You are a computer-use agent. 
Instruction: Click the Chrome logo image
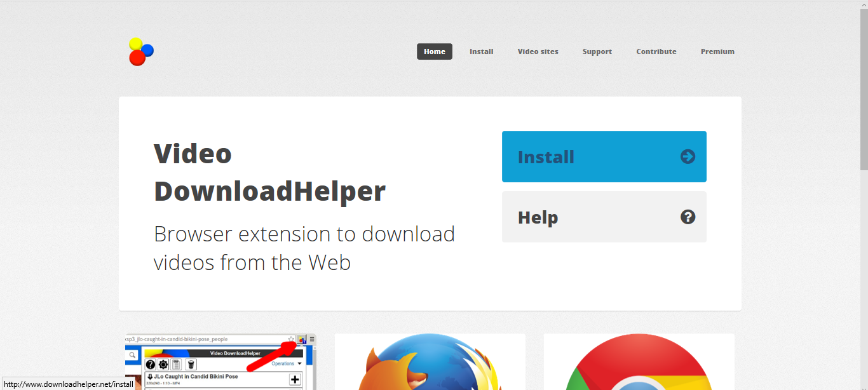[x=639, y=362]
